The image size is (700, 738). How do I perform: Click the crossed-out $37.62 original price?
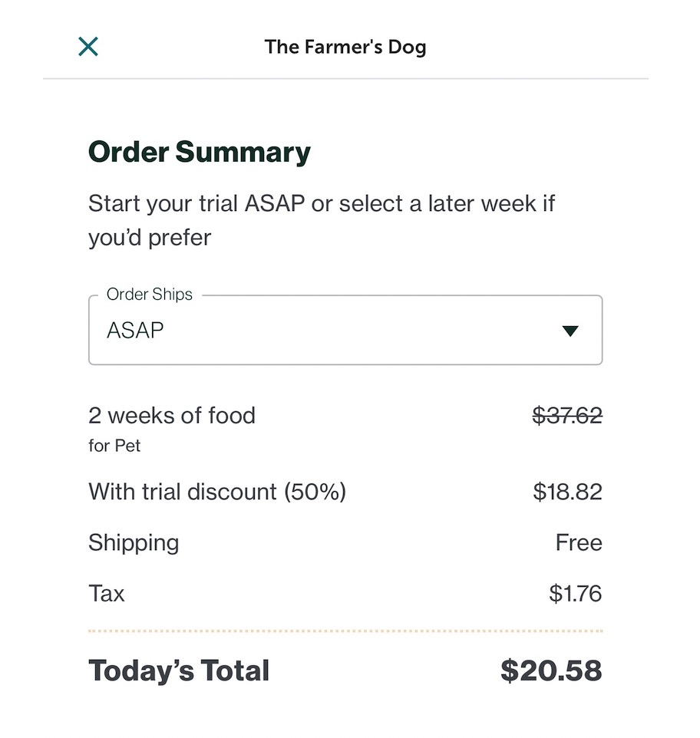coord(567,416)
